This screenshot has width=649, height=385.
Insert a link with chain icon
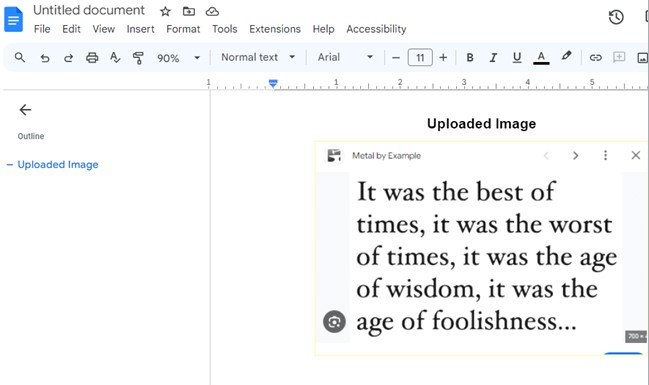pos(595,58)
